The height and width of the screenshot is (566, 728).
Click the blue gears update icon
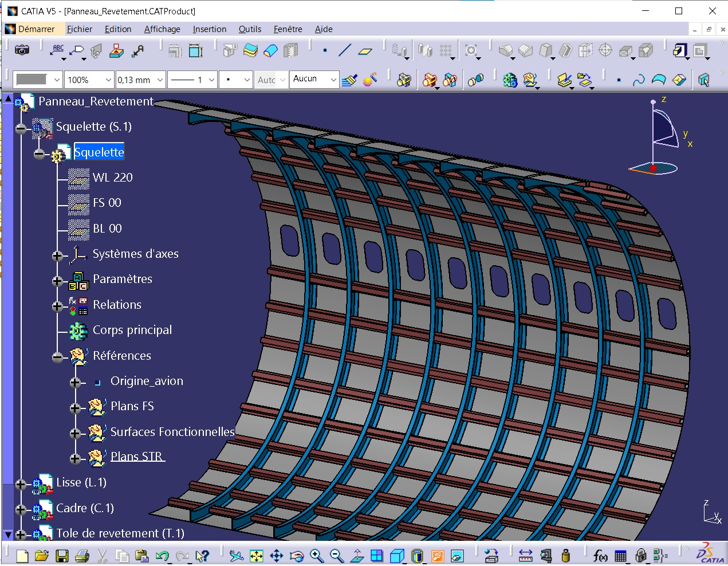(510, 80)
